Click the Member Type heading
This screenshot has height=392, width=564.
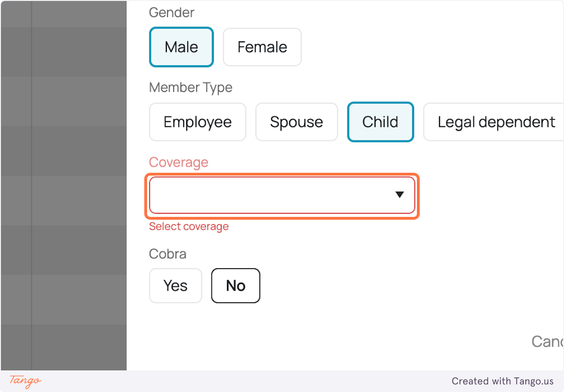click(190, 87)
